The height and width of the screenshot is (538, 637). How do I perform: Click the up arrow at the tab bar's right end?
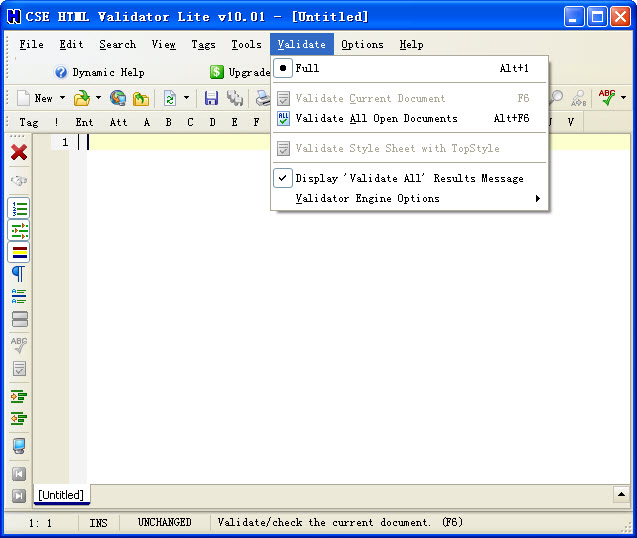pos(621,494)
